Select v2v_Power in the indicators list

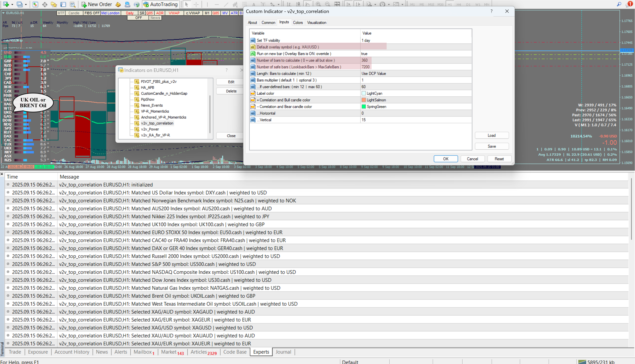(150, 129)
